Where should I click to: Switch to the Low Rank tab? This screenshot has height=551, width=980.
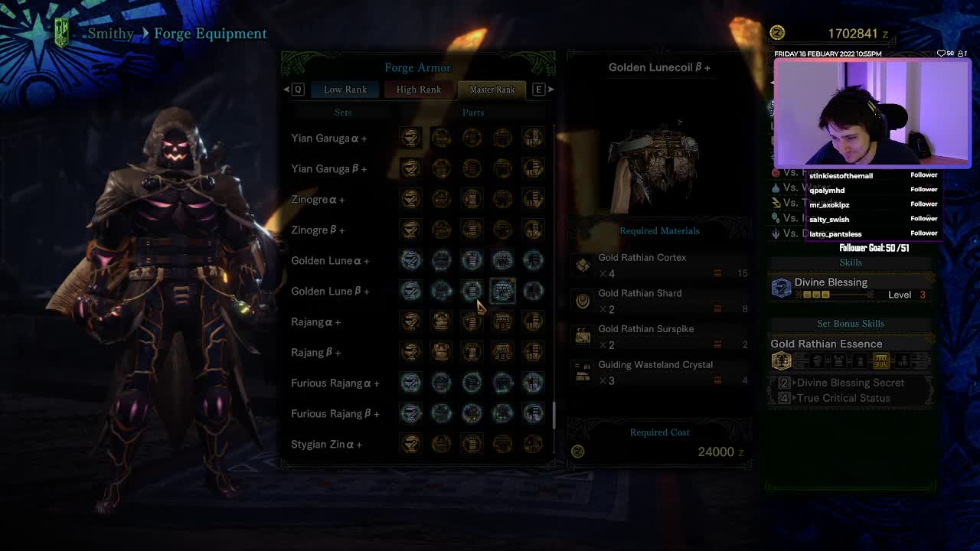pyautogui.click(x=345, y=90)
